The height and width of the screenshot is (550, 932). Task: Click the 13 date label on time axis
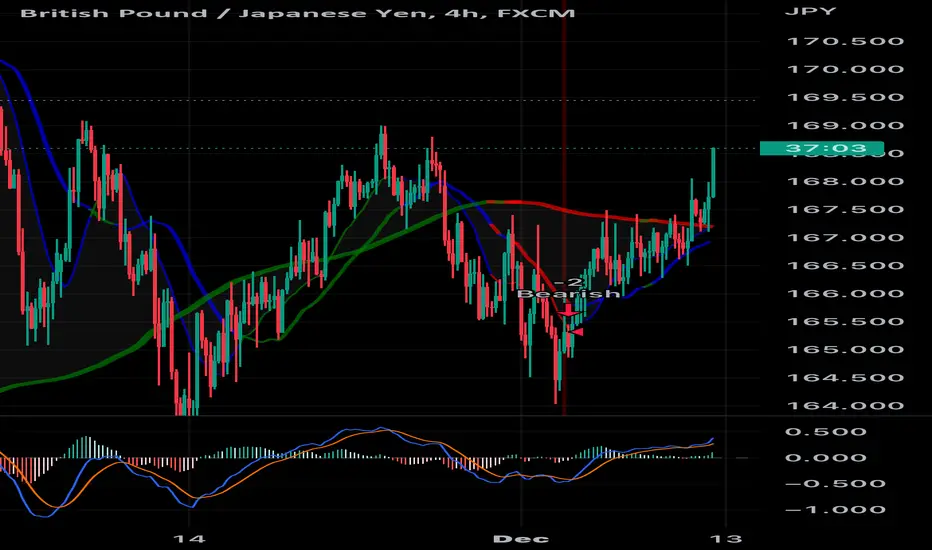click(x=726, y=539)
